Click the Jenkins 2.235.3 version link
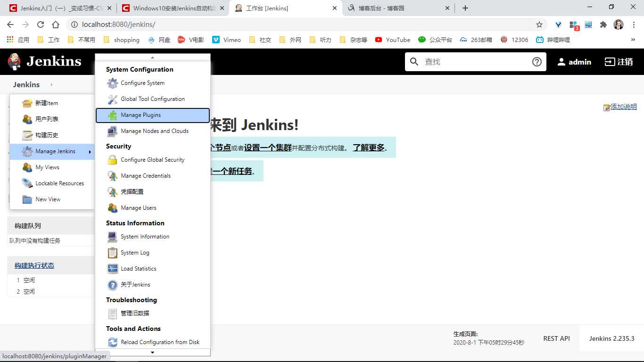The width and height of the screenshot is (644, 362). point(612,338)
